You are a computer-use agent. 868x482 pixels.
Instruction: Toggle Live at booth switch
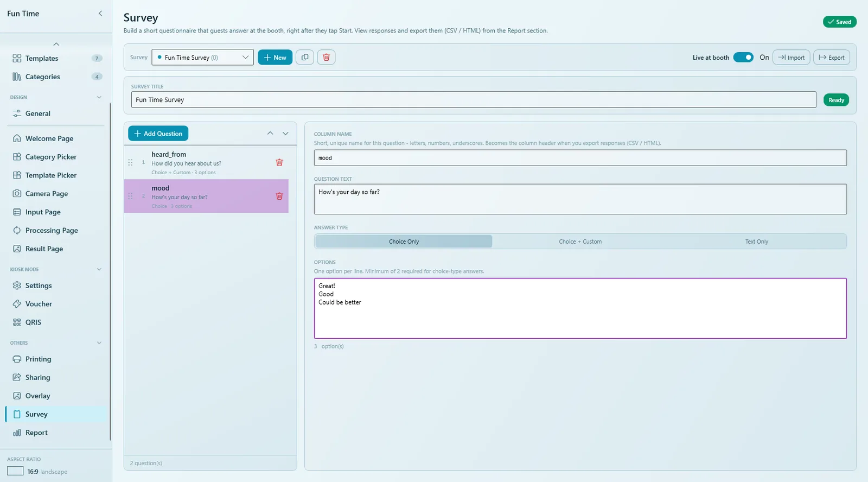(743, 57)
